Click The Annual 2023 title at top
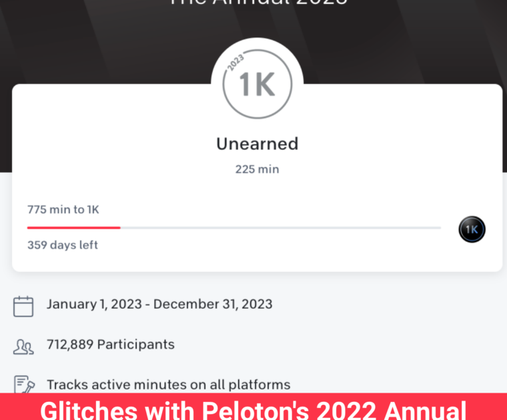The image size is (507, 420). (x=257, y=3)
